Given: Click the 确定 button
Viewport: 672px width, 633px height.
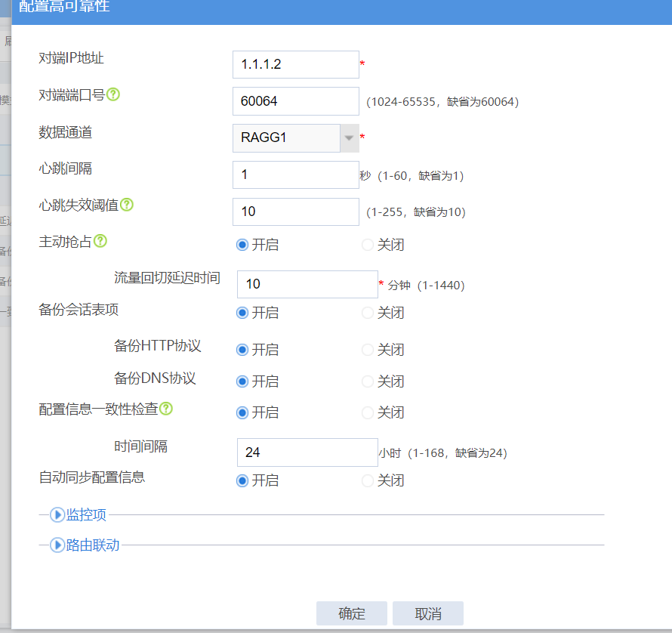Looking at the screenshot, I should tap(351, 613).
